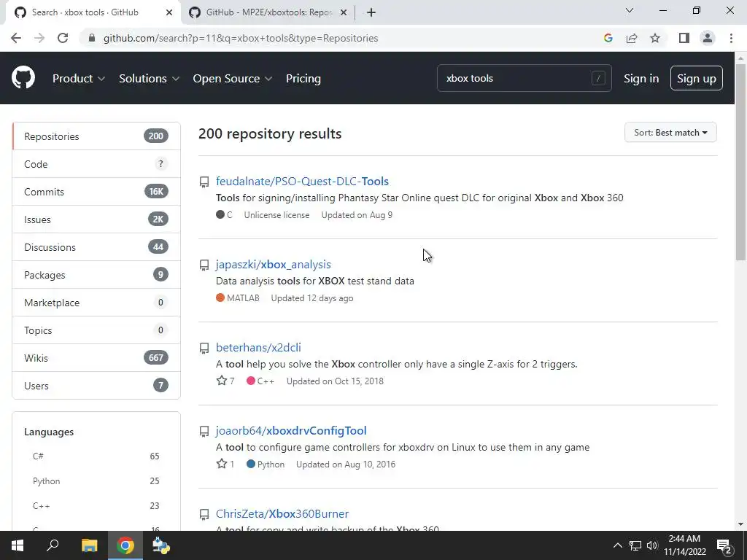747x560 pixels.
Task: Close the Search xbox tools tab
Action: pos(169,12)
